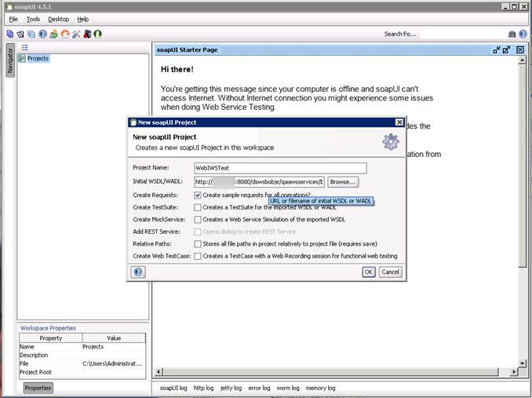Click the Workspace Properties heading

pos(48,328)
